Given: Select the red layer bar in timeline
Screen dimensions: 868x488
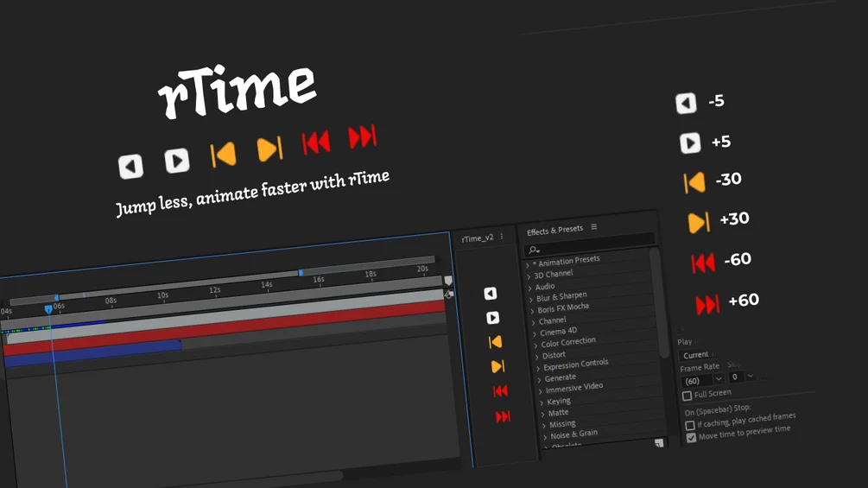Looking at the screenshot, I should 225,327.
